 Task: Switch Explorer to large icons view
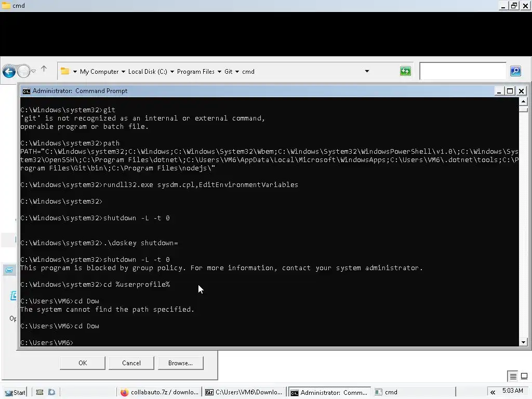524,376
